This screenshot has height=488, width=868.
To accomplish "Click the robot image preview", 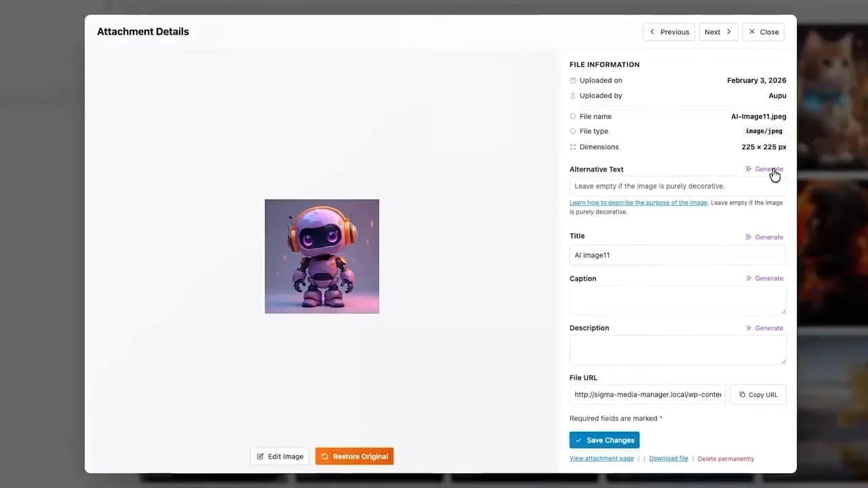I will click(x=321, y=256).
